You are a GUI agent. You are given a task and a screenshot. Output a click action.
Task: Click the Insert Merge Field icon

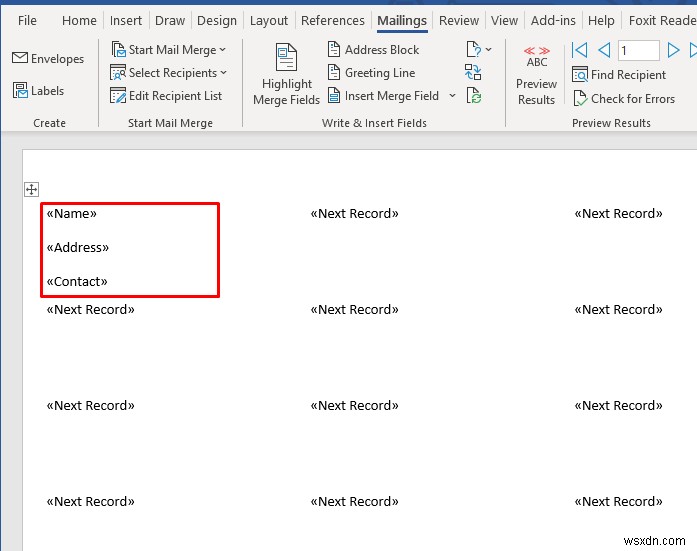[x=334, y=96]
